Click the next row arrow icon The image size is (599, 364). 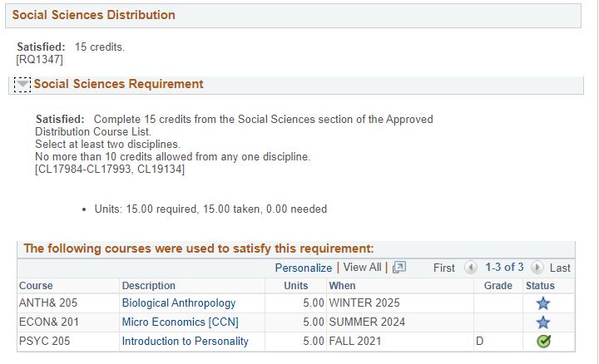click(537, 268)
